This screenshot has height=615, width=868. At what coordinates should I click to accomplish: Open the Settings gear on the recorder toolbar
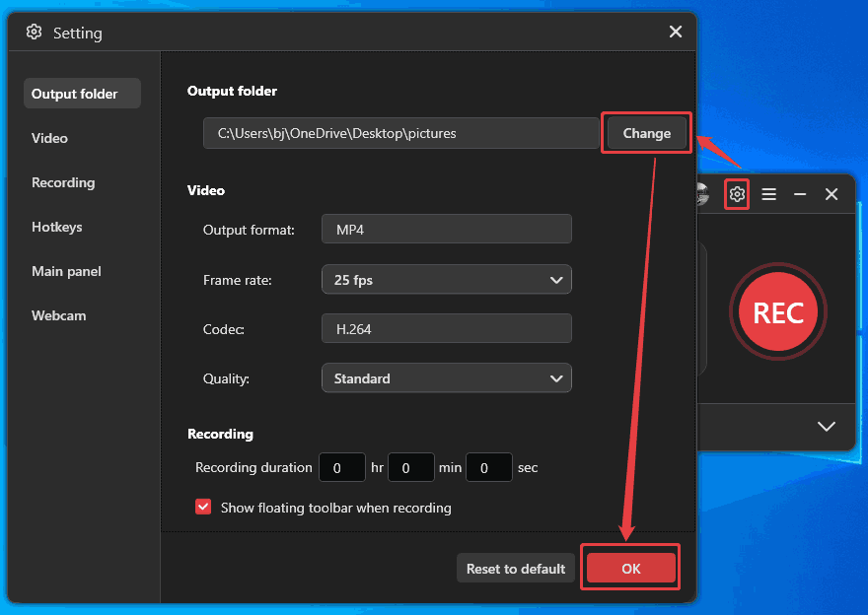(736, 194)
